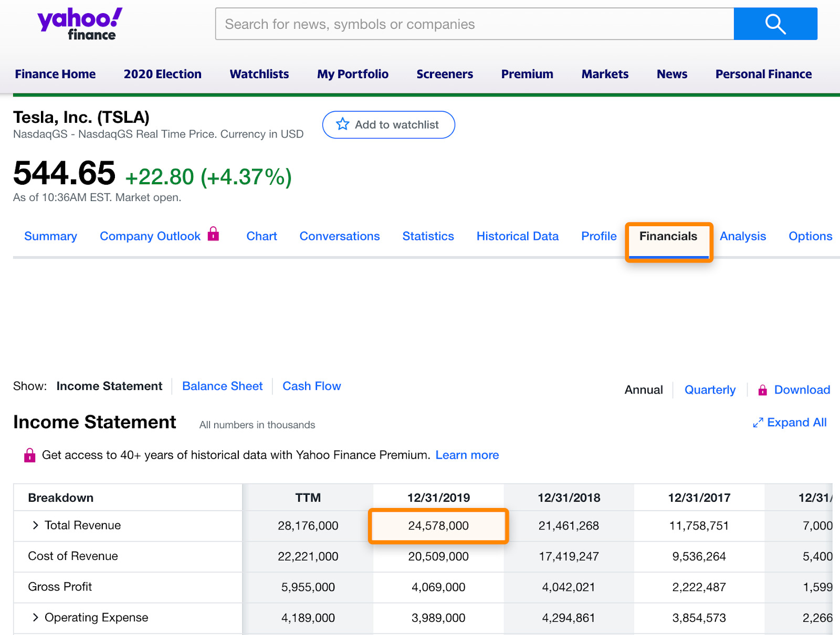The width and height of the screenshot is (840, 635).
Task: Expand the Operating Expense row
Action: [36, 618]
